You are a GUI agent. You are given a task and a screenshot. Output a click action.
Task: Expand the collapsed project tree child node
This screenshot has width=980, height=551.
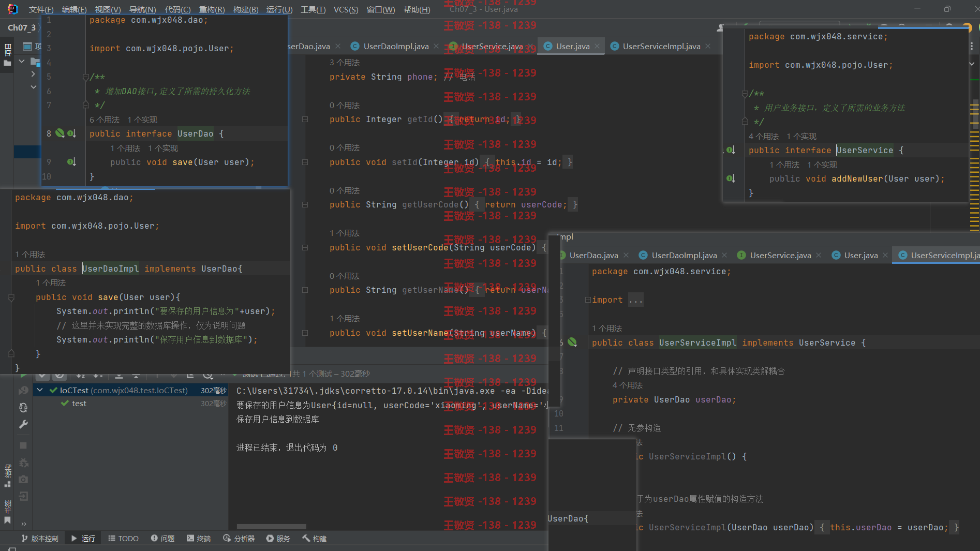click(33, 74)
